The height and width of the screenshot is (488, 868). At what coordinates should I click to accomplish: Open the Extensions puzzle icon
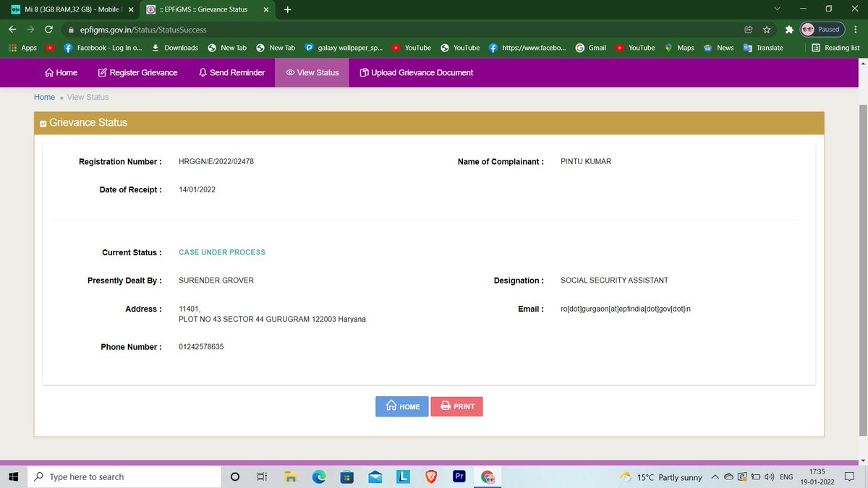pos(790,30)
